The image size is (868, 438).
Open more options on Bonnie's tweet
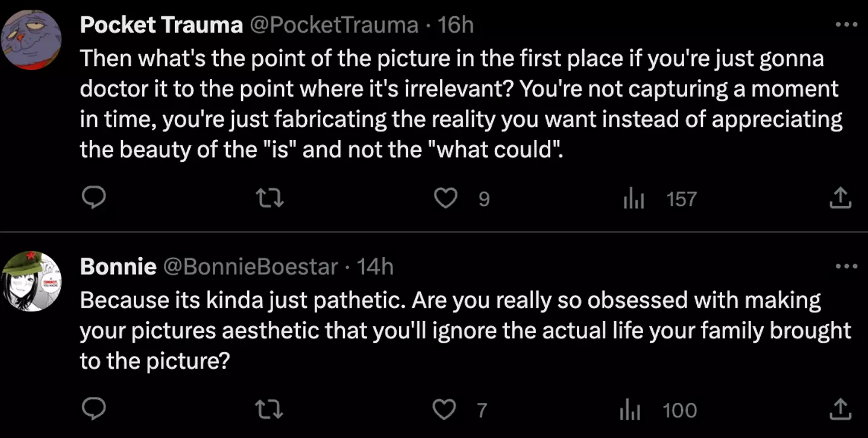[846, 266]
